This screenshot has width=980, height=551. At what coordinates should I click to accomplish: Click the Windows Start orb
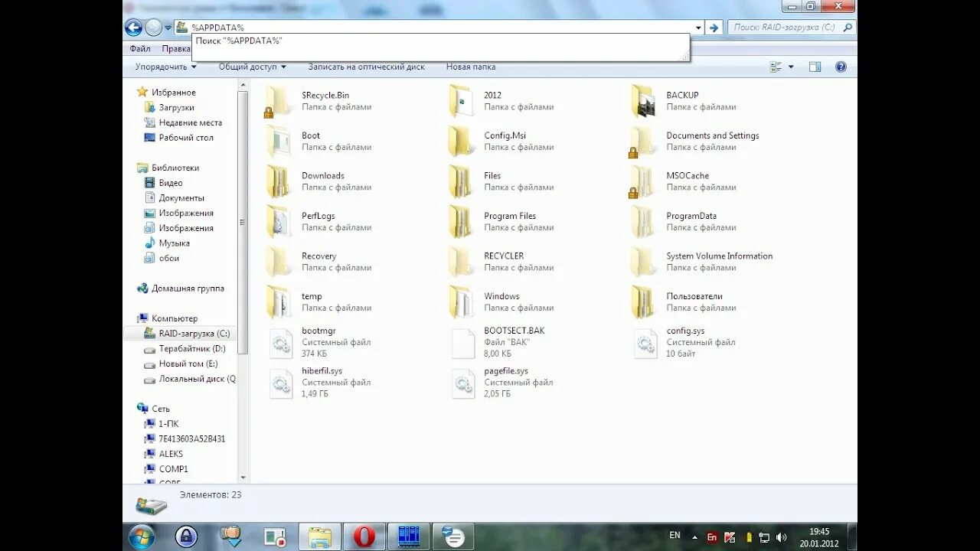(142, 537)
